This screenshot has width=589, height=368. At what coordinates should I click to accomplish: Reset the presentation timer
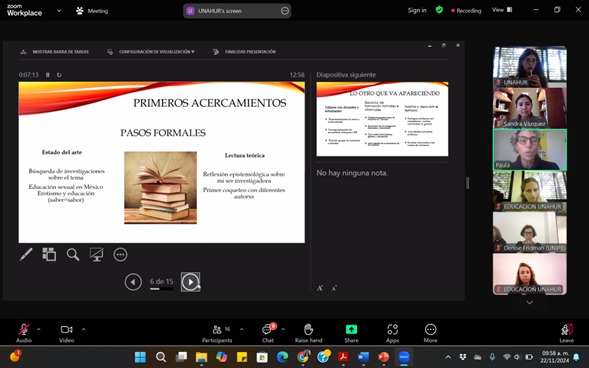[59, 75]
